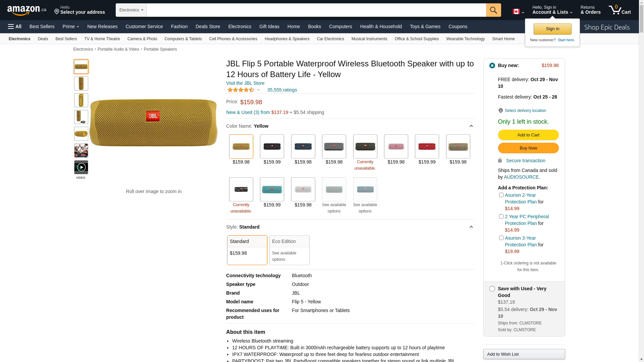644x362 pixels.
Task: Click the star rating icon
Action: 241,90
